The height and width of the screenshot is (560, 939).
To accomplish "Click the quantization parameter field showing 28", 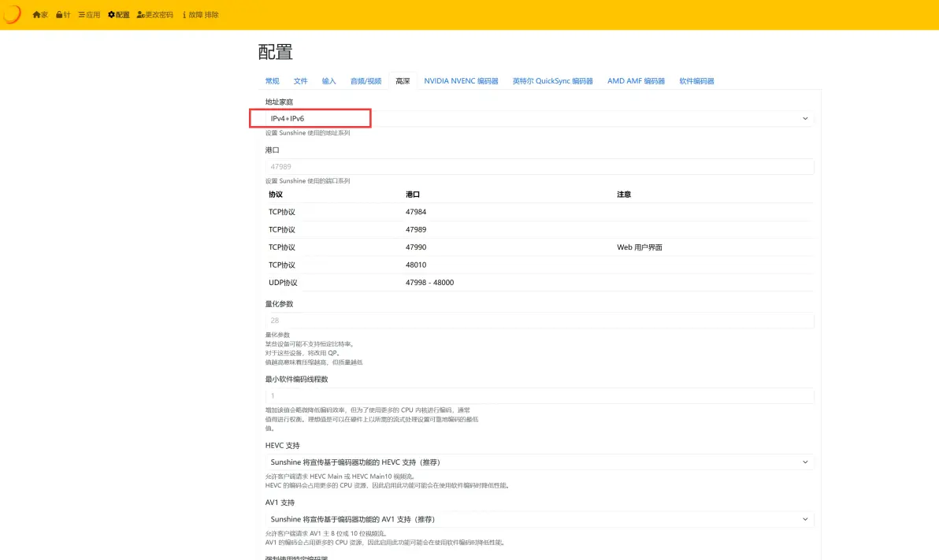I will click(x=539, y=321).
